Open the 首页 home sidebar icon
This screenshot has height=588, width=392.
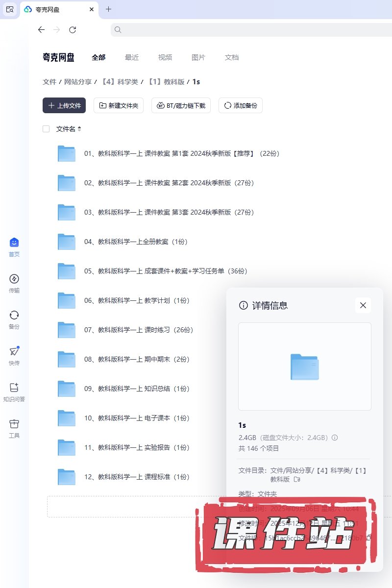tap(14, 243)
